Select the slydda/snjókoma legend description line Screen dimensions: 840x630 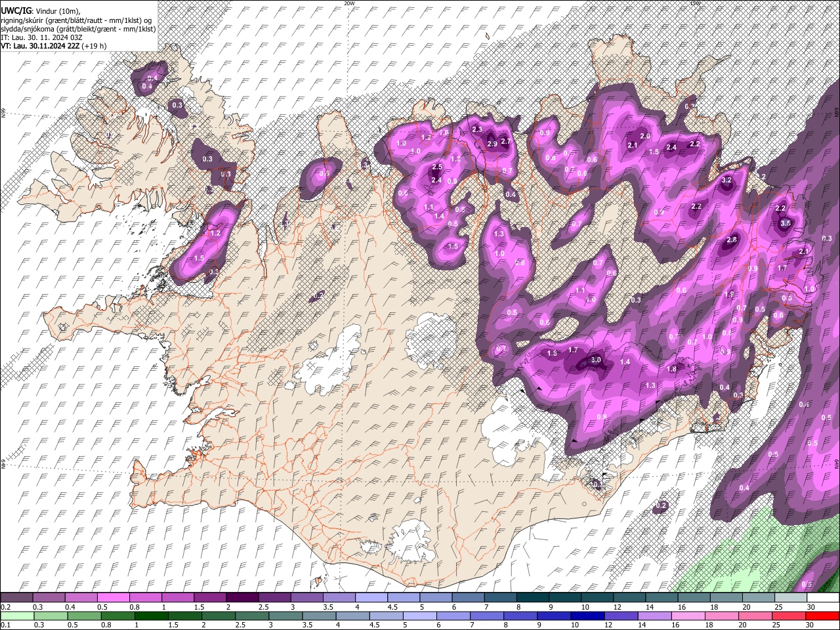78,29
